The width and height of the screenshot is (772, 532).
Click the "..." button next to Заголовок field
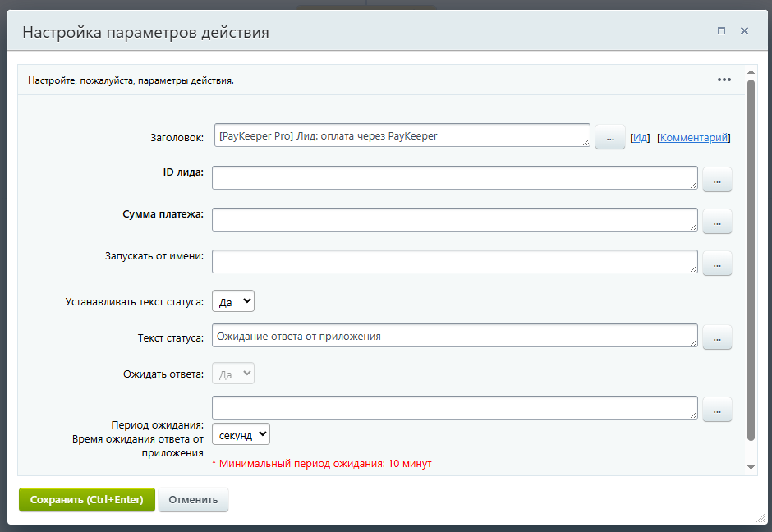[609, 138]
